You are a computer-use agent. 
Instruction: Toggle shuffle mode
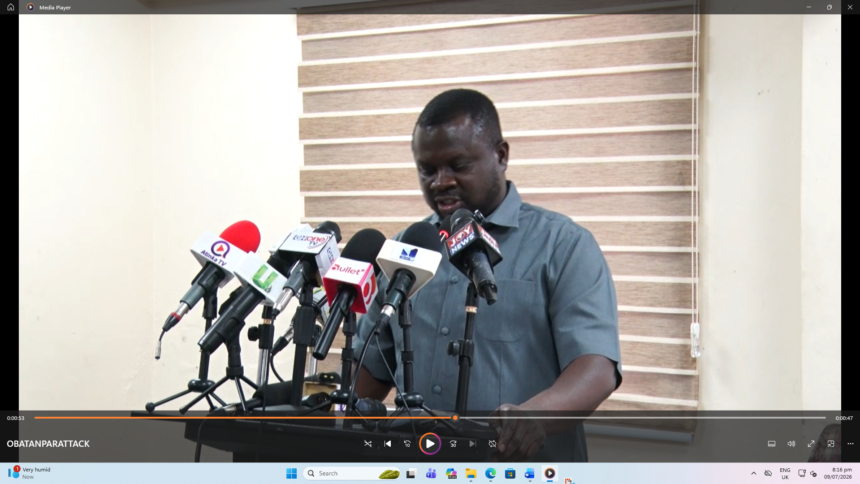(x=367, y=443)
